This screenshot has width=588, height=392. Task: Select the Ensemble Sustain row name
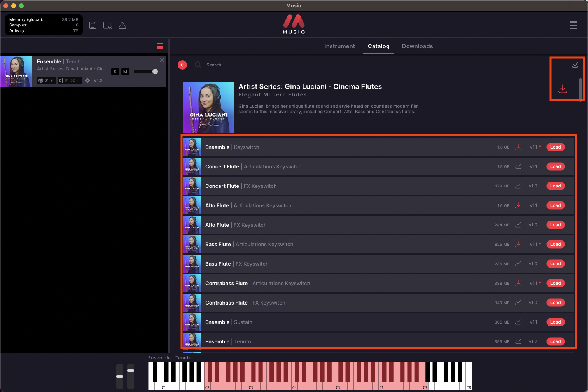coord(229,322)
